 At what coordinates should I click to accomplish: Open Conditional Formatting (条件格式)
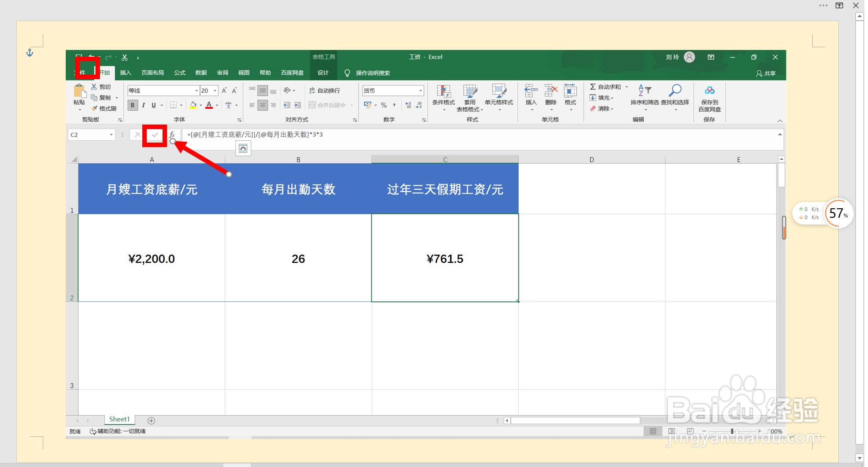[443, 98]
